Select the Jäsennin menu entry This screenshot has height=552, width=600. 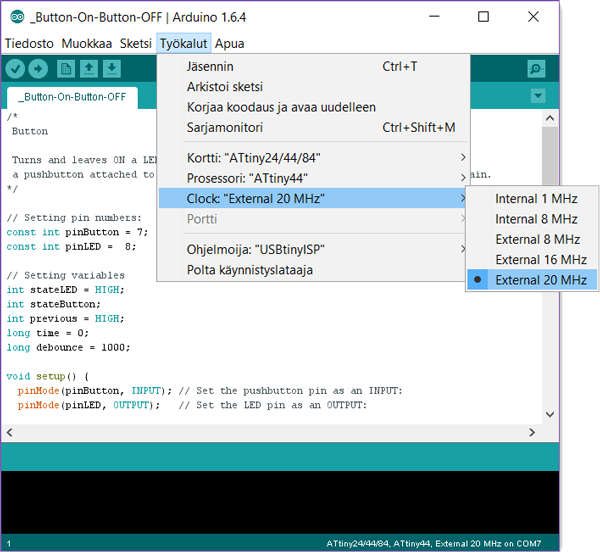coord(313,67)
